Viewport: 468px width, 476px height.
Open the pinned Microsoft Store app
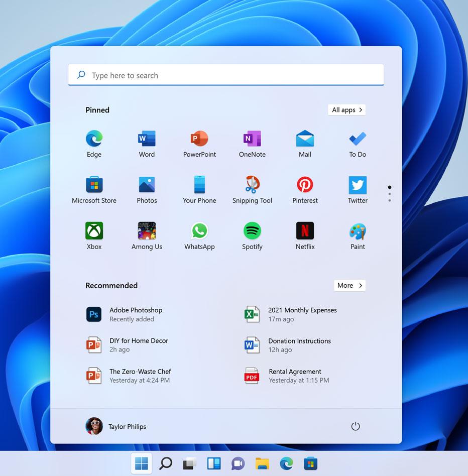point(94,190)
